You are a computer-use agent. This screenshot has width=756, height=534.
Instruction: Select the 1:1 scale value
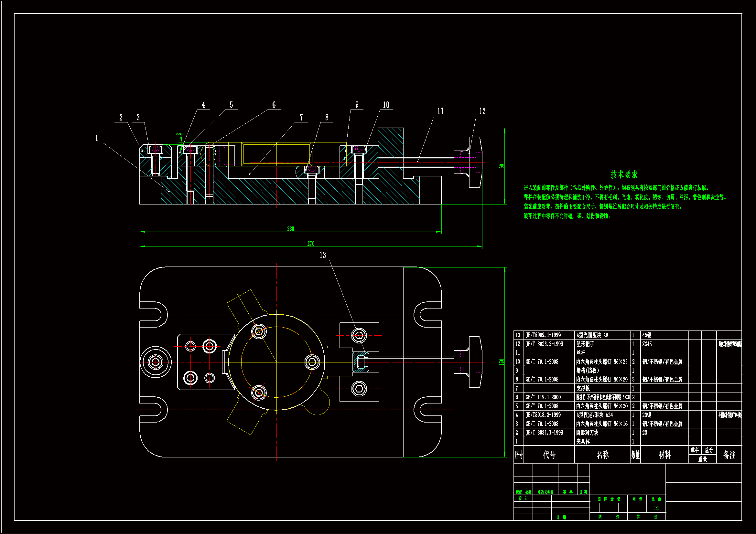[656, 508]
